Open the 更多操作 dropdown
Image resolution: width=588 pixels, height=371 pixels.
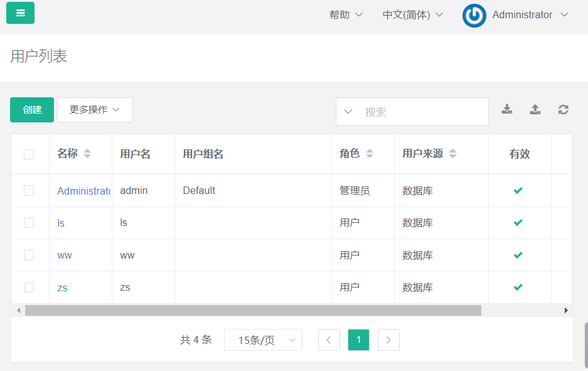click(x=95, y=110)
